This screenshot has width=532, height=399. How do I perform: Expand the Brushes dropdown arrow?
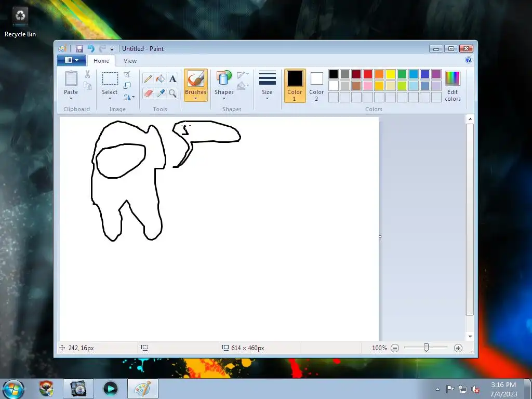196,99
